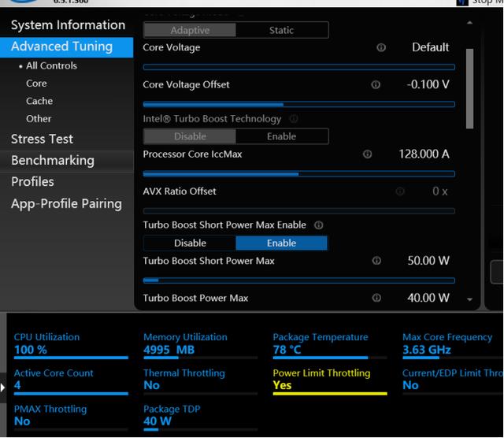Image resolution: width=504 pixels, height=438 pixels.
Task: Click the info icon on the 50.00 W row
Action: tap(376, 261)
